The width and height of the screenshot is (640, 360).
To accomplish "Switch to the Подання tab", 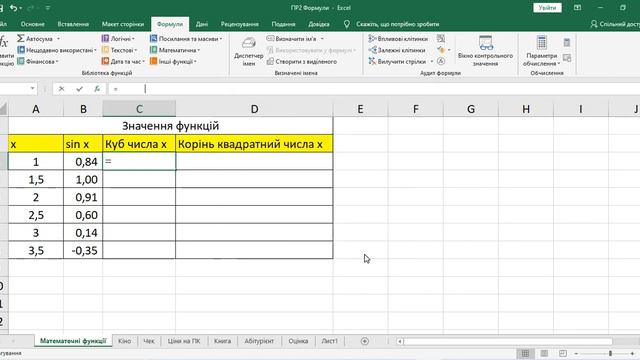I will tap(283, 24).
